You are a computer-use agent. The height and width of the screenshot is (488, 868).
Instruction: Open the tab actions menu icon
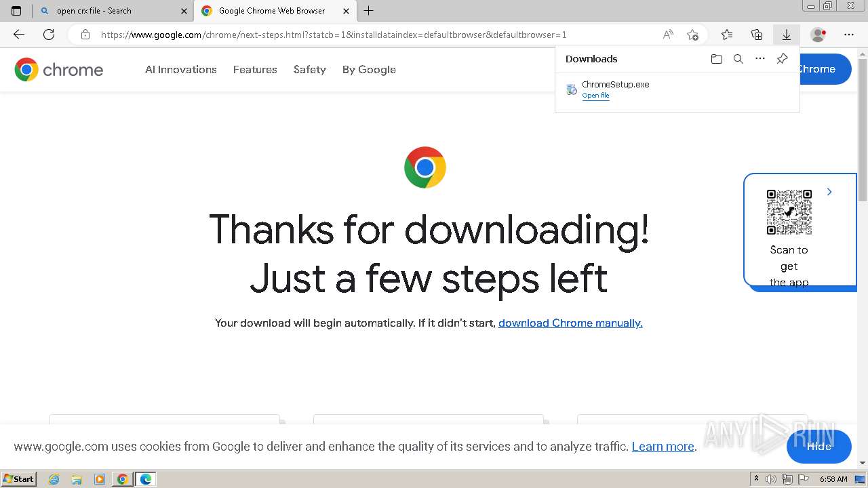16,11
